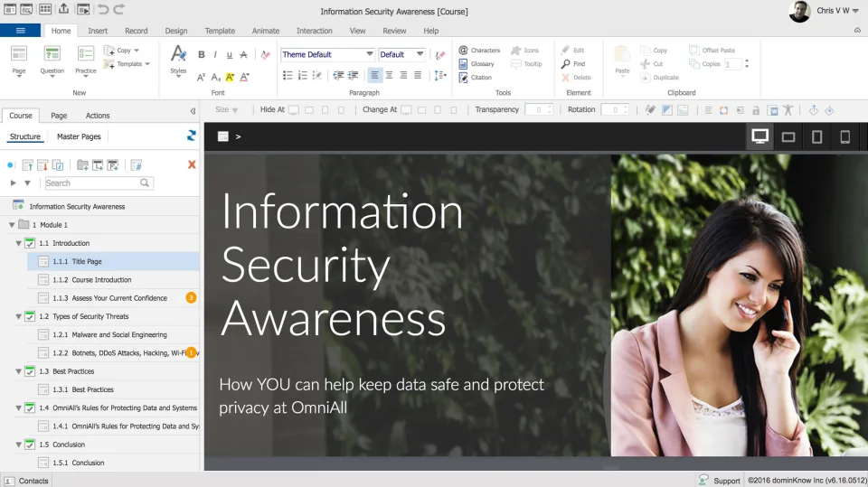Click the Undo arrow
Image resolution: width=868 pixels, height=487 pixels.
click(x=103, y=9)
